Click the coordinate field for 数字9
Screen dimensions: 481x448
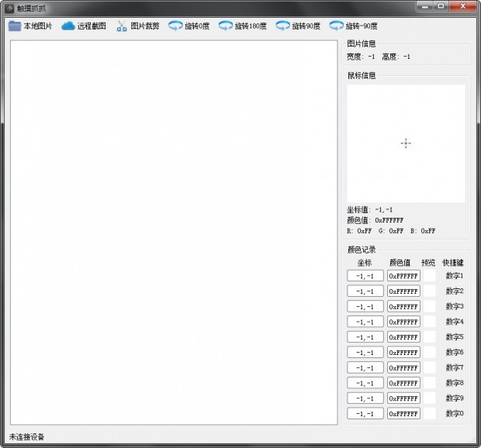point(365,398)
